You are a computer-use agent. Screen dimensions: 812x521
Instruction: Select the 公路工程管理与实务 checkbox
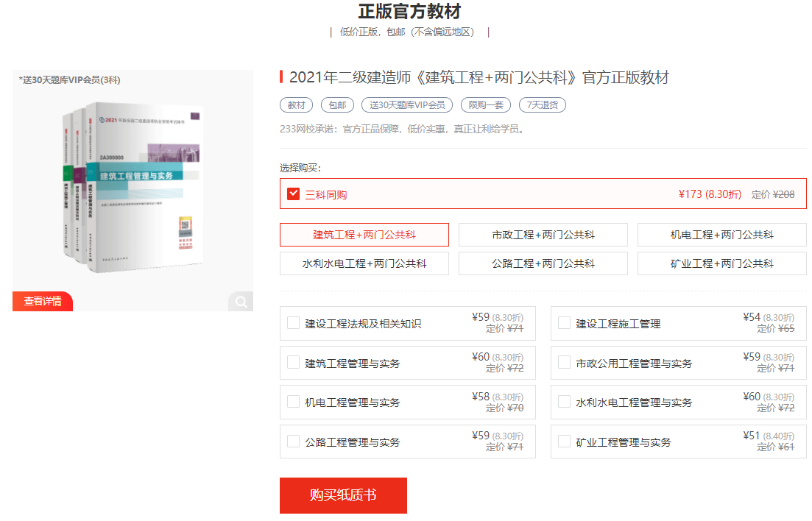[x=294, y=442]
